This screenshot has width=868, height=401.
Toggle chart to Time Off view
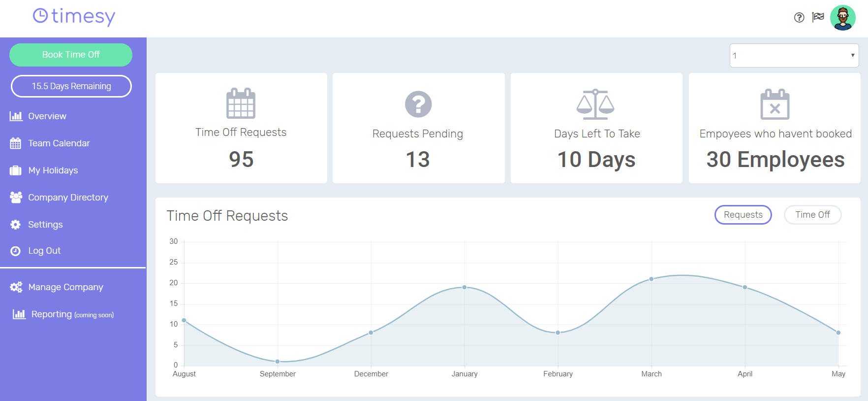(x=812, y=215)
